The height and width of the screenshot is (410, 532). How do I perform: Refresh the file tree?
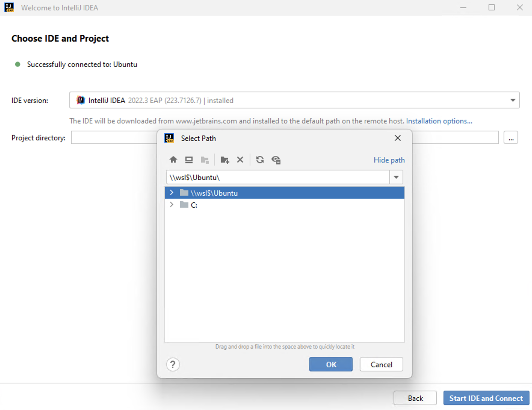click(x=260, y=160)
